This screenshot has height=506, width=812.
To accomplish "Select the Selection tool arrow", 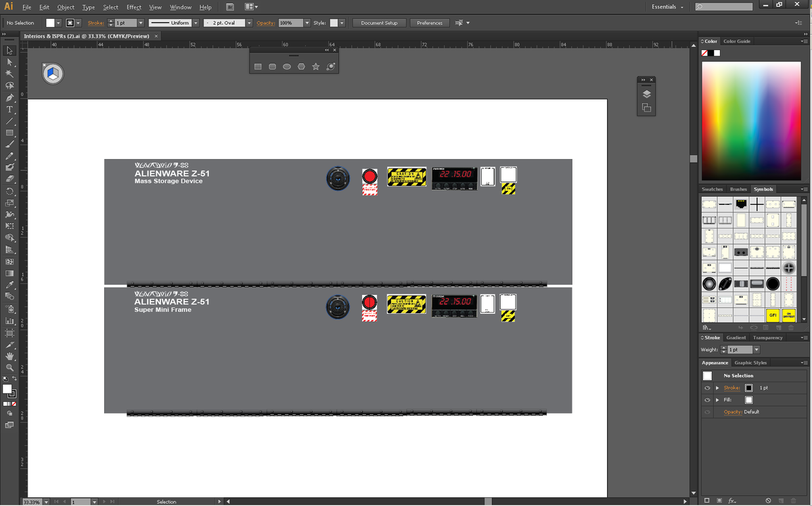I will (x=9, y=50).
